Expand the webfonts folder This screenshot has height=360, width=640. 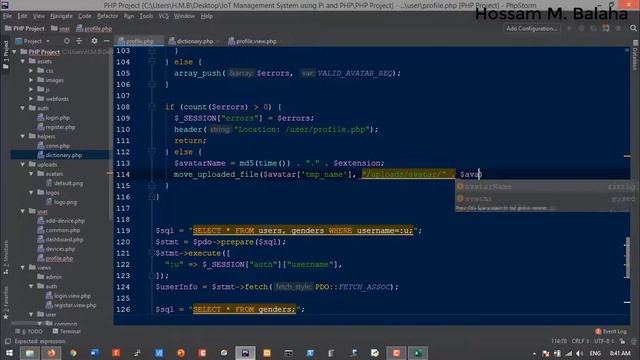pos(31,99)
